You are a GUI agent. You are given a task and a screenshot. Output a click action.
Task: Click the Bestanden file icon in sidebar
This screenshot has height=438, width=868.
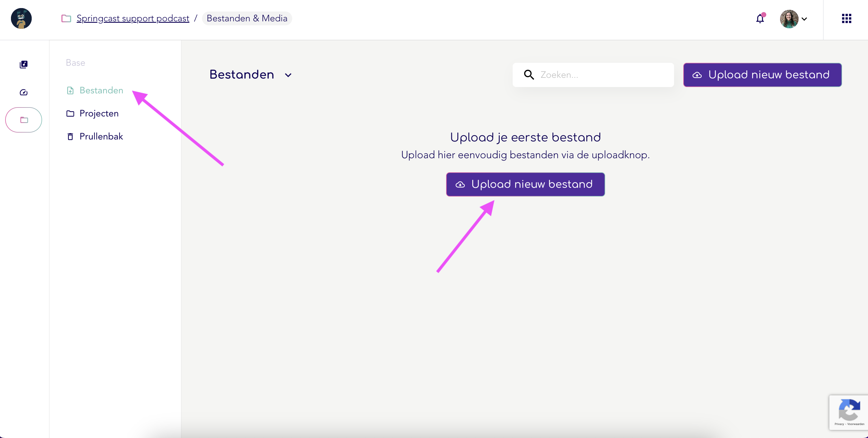tap(70, 91)
